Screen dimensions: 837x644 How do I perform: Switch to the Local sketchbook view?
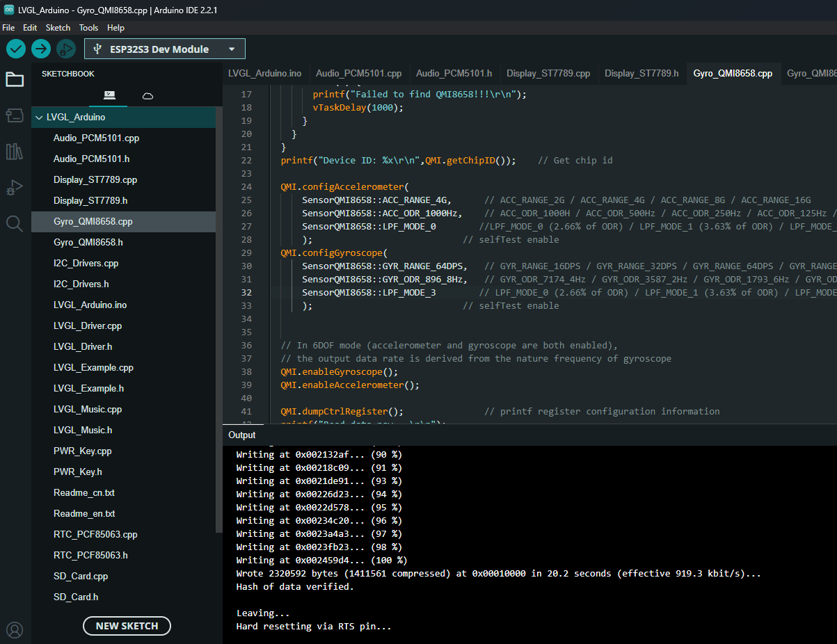(x=108, y=95)
